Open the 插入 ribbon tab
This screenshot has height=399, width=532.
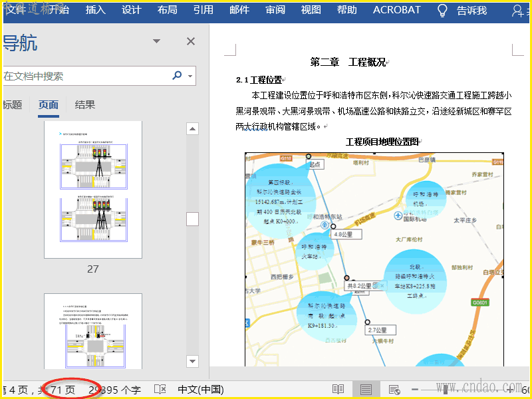[x=96, y=10]
